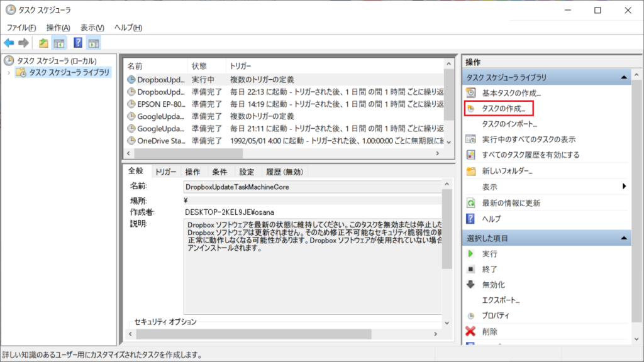Click the 名前 field with DropboxUpdateTaskMachineCore
The width and height of the screenshot is (644, 362).
pyautogui.click(x=313, y=187)
